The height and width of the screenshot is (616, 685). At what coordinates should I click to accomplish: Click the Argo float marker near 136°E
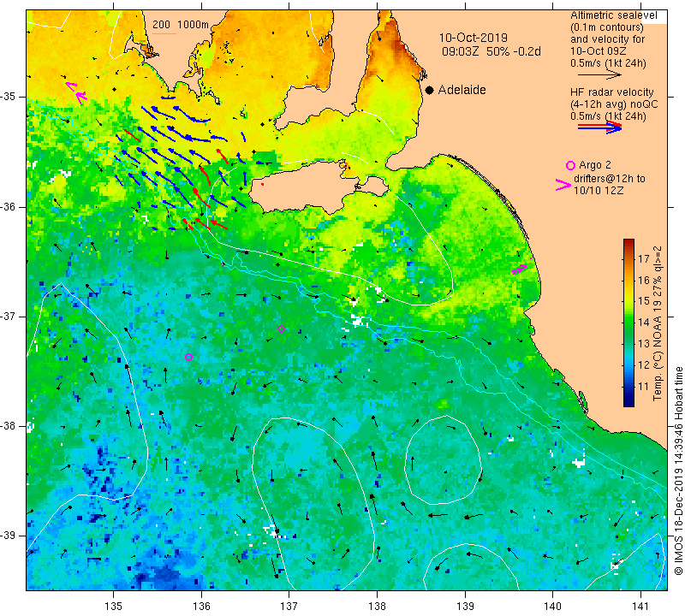click(188, 357)
